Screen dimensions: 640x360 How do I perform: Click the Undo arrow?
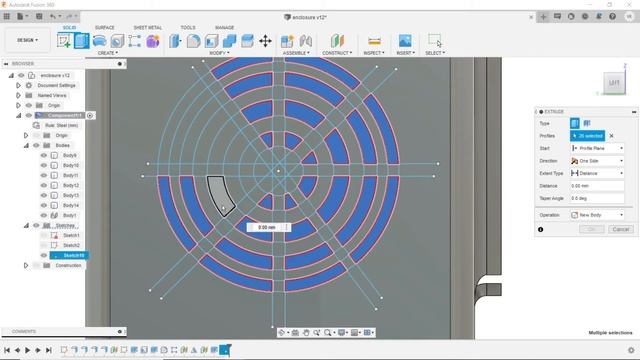(x=53, y=16)
